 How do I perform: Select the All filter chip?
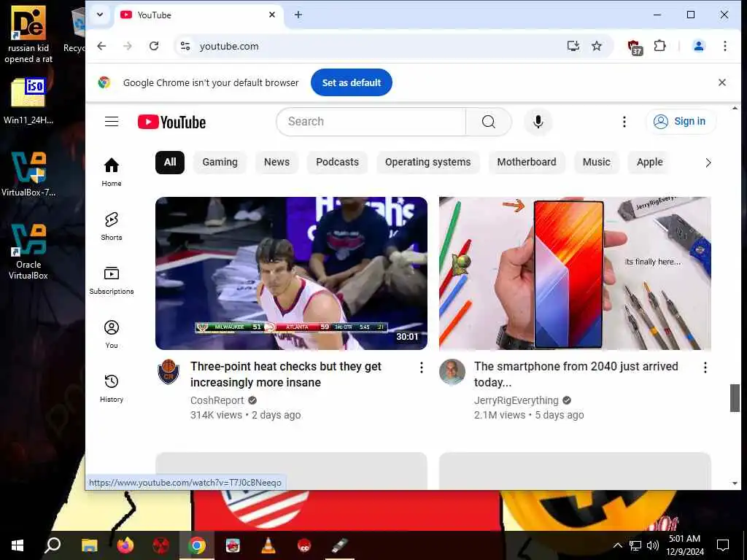(169, 162)
